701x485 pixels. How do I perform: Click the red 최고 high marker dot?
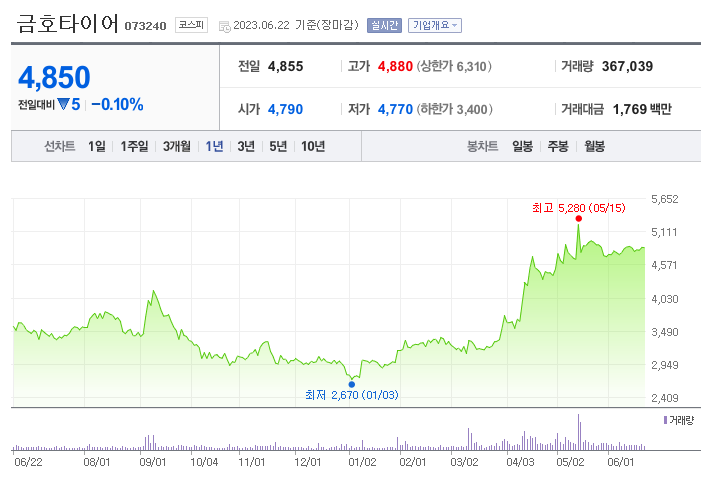point(579,219)
